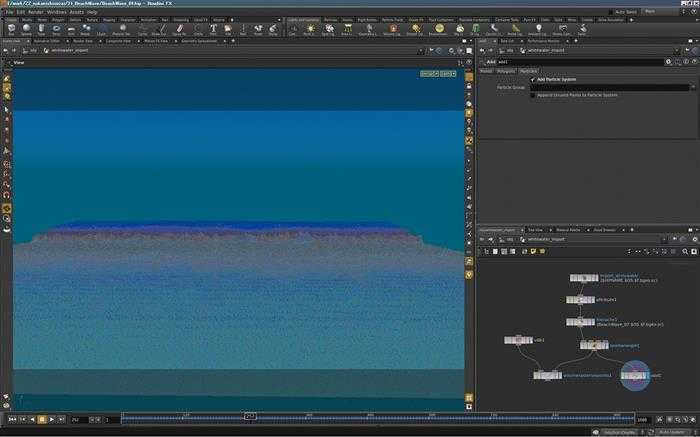This screenshot has width=700, height=437.
Task: Click the end frame field on playbar
Action: click(x=643, y=420)
